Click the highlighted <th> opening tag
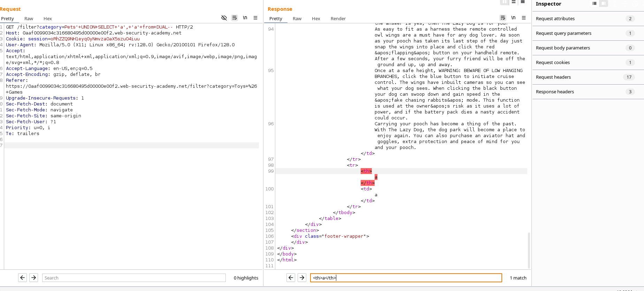The height and width of the screenshot is (291, 644). click(366, 171)
